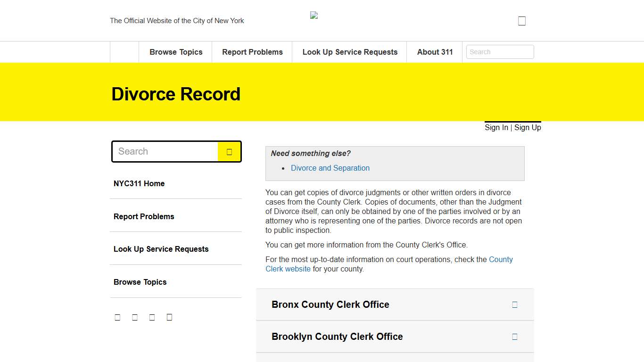644x362 pixels.
Task: Switch to the Report Problems navigation tab
Action: pos(252,52)
